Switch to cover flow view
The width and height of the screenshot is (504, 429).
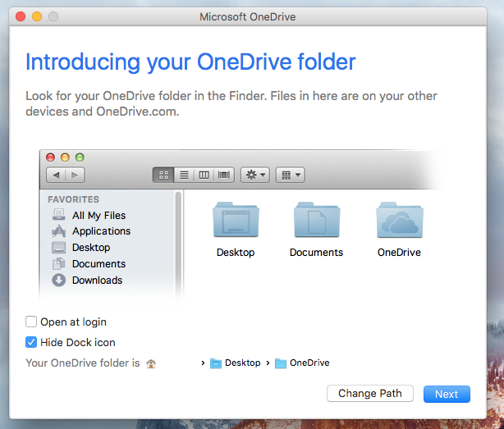[224, 175]
